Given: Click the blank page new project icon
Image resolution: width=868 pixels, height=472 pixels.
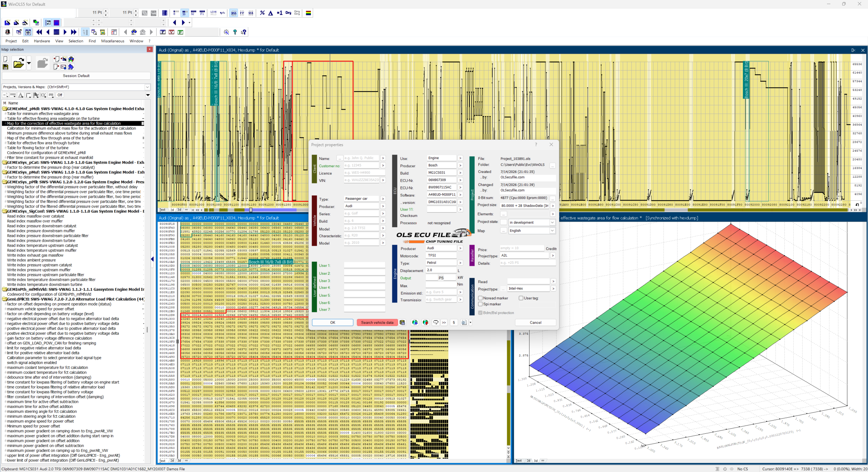Looking at the screenshot, I should 5,59.
